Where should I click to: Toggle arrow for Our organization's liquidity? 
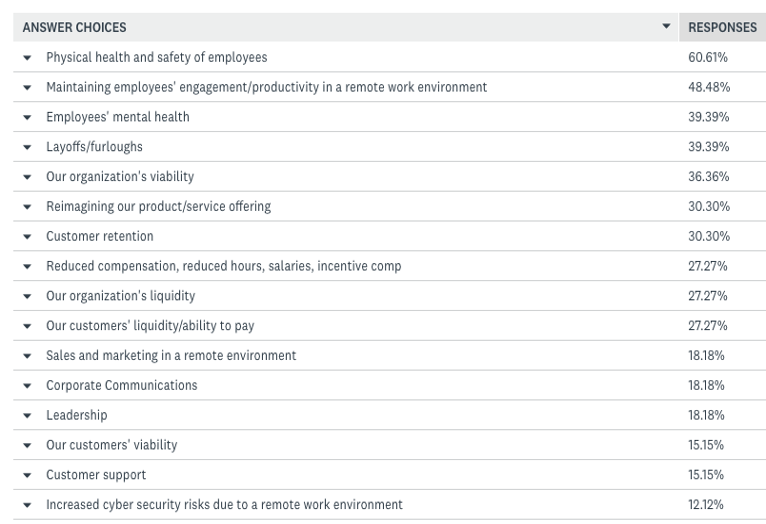27,297
